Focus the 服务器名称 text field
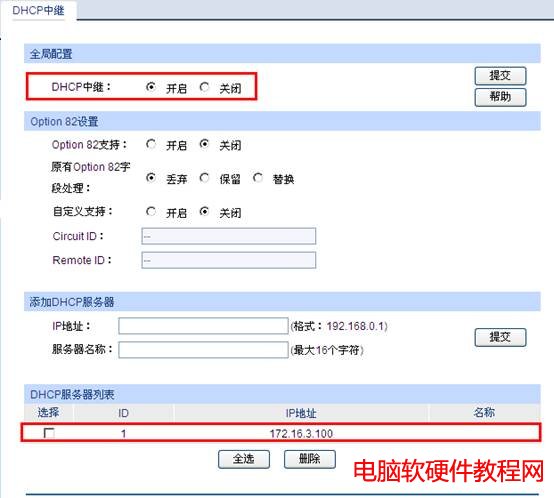554x498 pixels. (204, 350)
